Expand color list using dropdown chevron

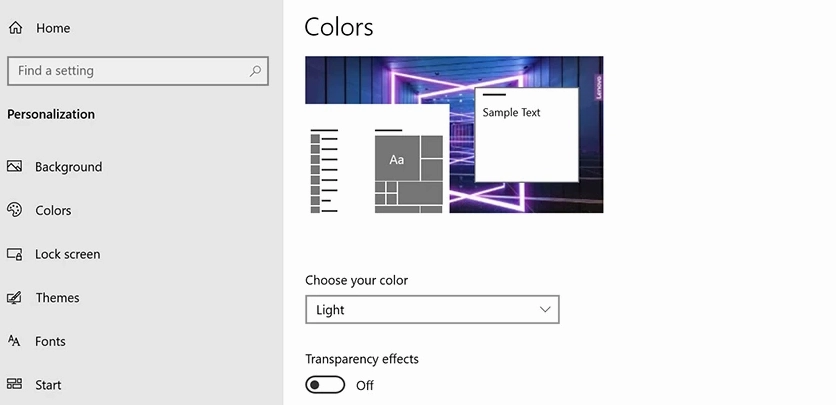(x=545, y=310)
